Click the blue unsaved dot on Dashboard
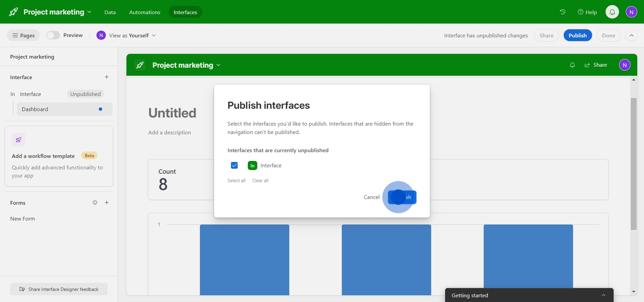The width and height of the screenshot is (644, 302). click(x=100, y=109)
